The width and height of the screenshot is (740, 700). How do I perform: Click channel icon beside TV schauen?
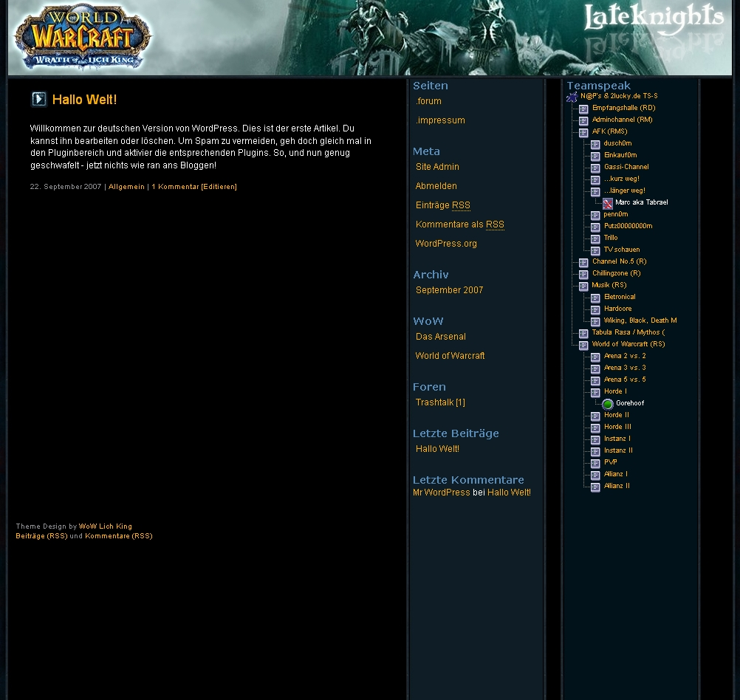[595, 250]
